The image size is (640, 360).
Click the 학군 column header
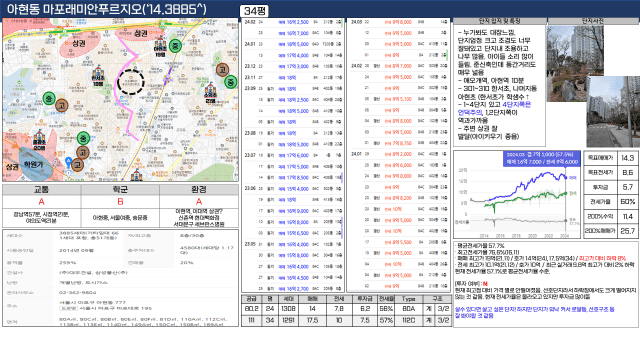pyautogui.click(x=120, y=190)
